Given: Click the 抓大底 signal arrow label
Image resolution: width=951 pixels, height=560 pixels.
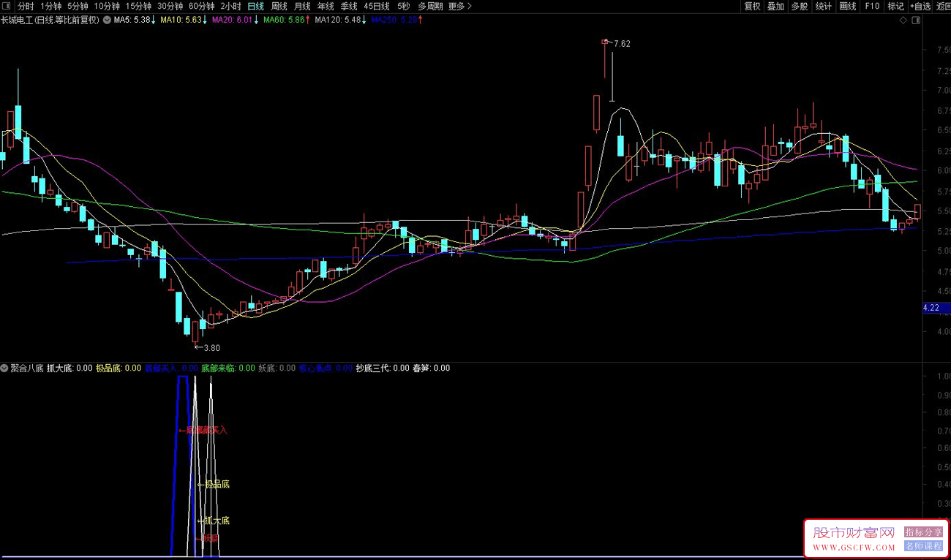Looking at the screenshot, I should (x=214, y=521).
